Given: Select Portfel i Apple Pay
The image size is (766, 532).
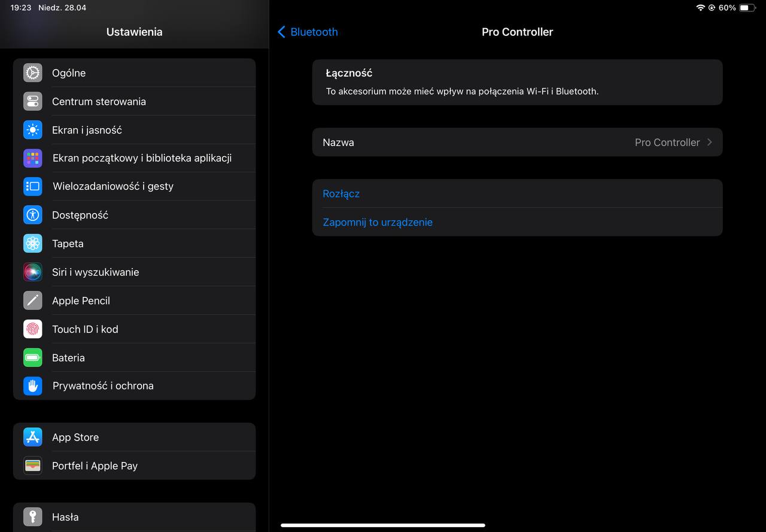Looking at the screenshot, I should (134, 466).
